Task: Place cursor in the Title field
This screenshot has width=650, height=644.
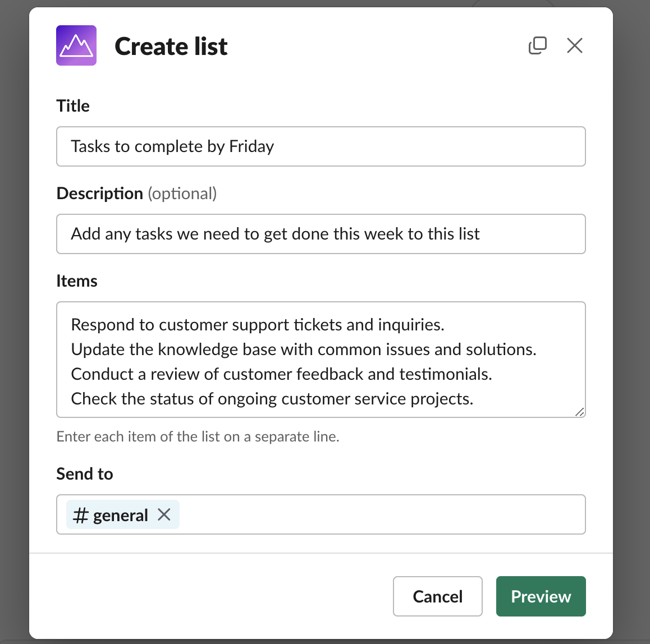Action: [x=320, y=146]
